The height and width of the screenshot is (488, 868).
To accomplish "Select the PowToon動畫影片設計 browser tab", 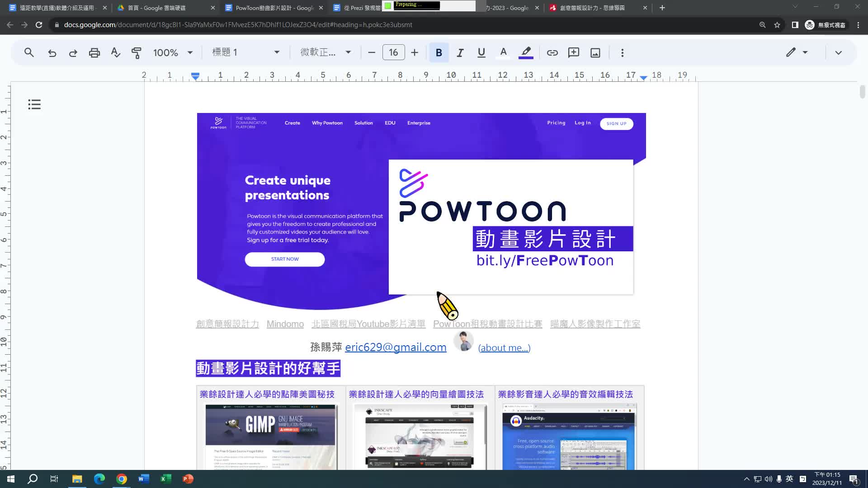I will click(x=274, y=8).
